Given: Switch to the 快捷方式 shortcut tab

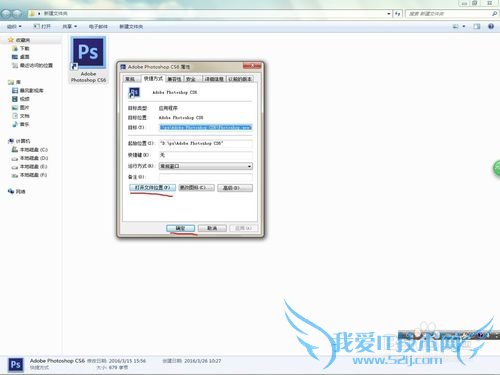Looking at the screenshot, I should [x=153, y=78].
